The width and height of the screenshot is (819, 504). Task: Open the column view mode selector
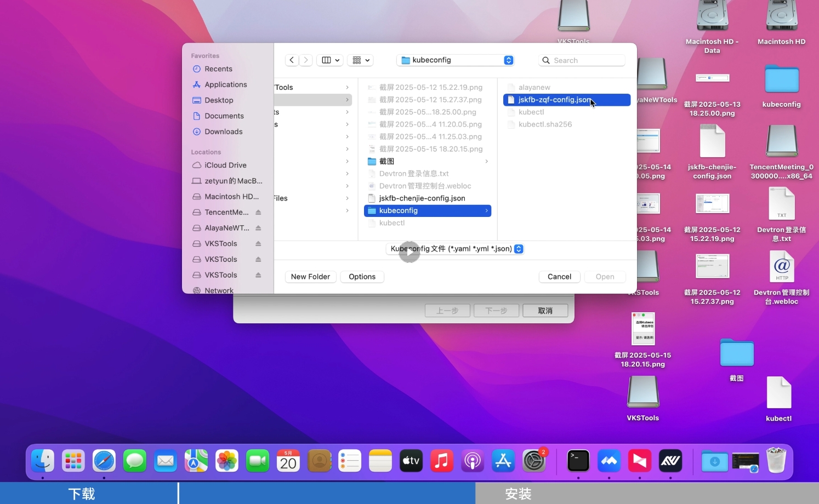(331, 60)
